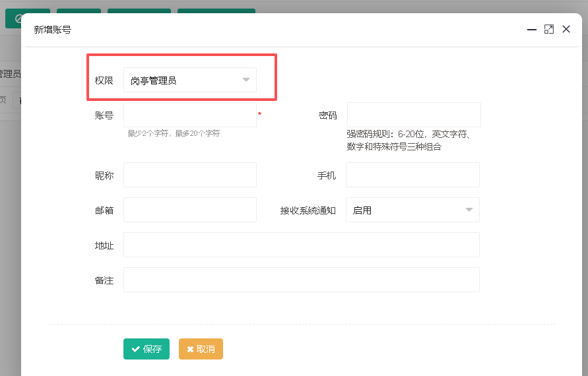Click the 备注 input field

click(302, 280)
